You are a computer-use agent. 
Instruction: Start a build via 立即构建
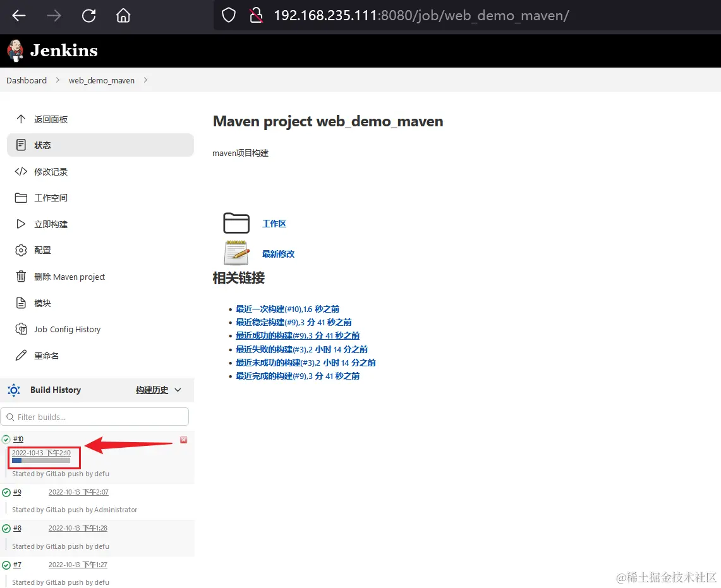click(x=51, y=224)
